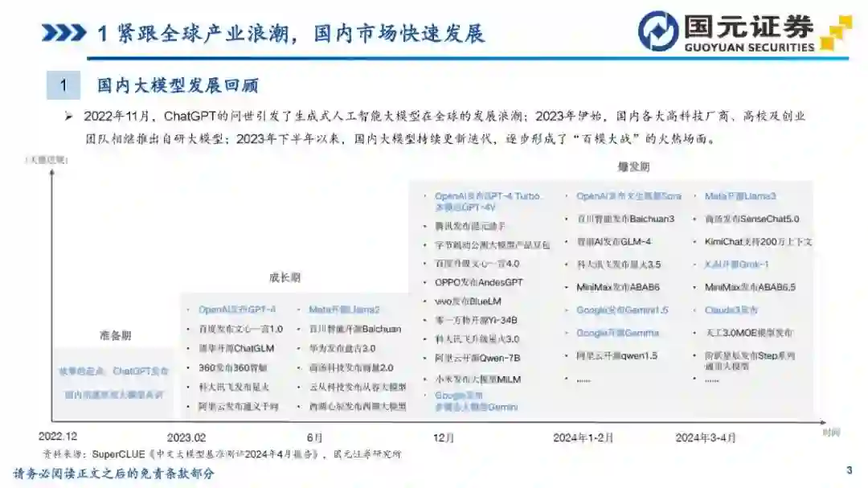This screenshot has height=488, width=868.
Task: Click the entry 清华开源ChatGLM
Action: click(236, 348)
